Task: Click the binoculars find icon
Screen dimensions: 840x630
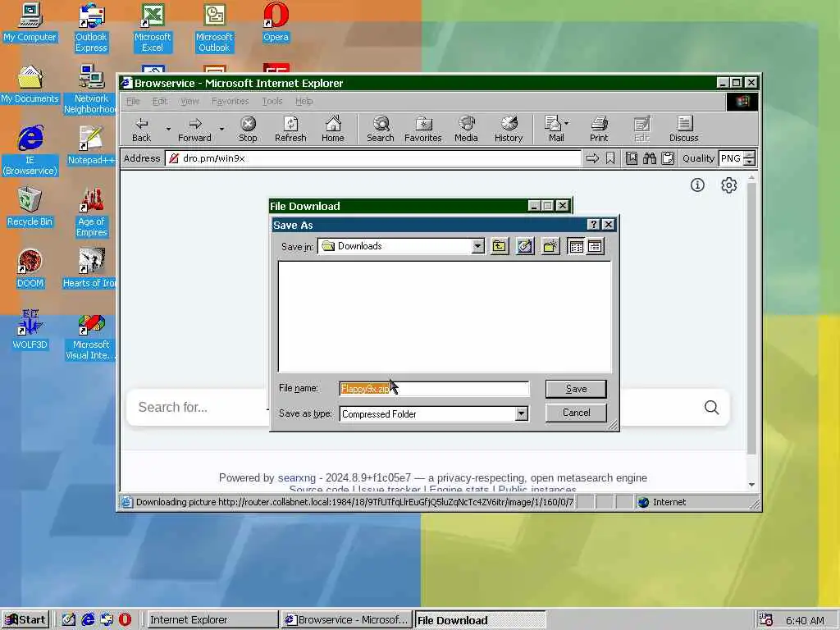Action: point(650,158)
